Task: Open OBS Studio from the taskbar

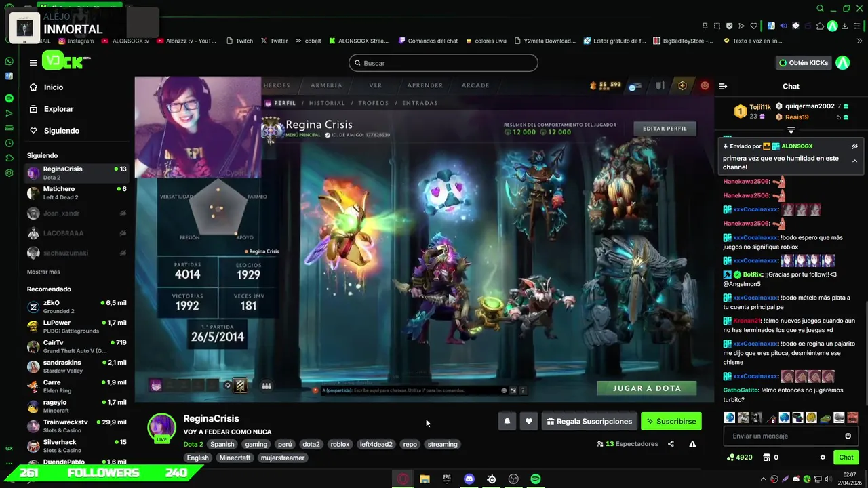Action: [513, 479]
